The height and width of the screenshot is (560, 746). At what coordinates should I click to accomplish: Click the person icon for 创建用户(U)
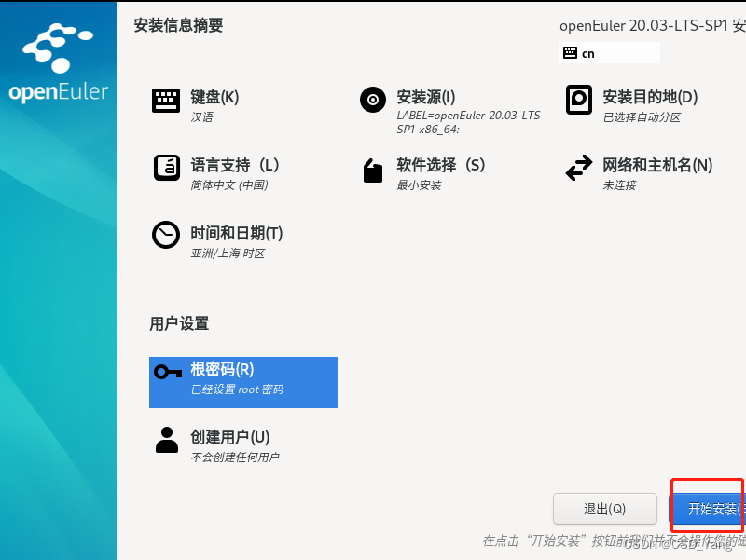[167, 440]
